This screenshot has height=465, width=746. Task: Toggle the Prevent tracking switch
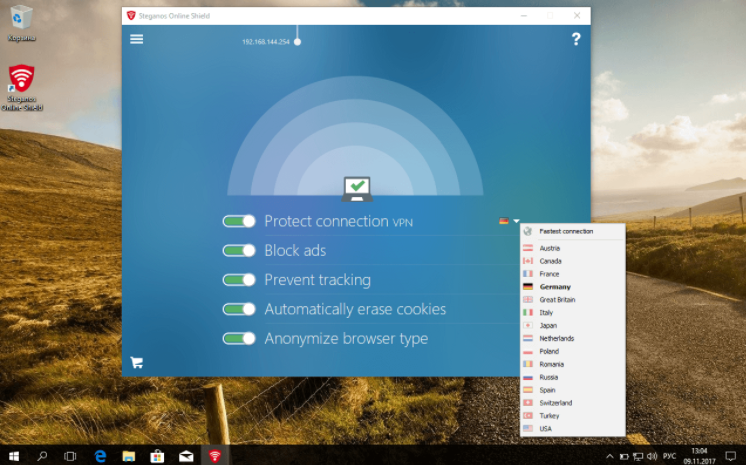pyautogui.click(x=239, y=280)
